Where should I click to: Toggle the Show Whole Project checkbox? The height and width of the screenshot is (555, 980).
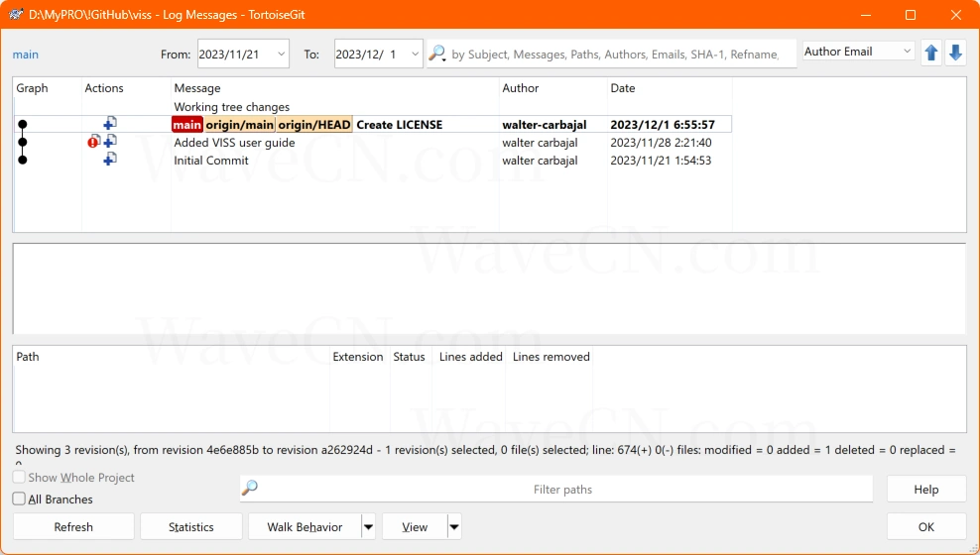(20, 477)
